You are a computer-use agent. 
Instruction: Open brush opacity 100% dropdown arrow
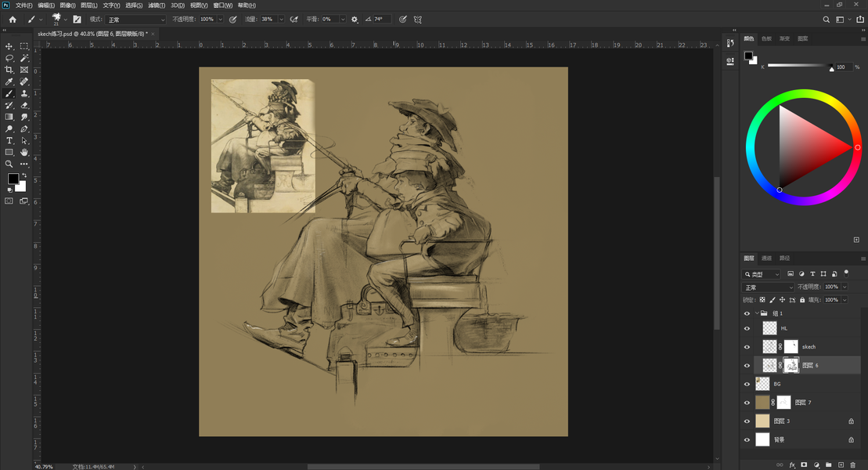coord(220,20)
